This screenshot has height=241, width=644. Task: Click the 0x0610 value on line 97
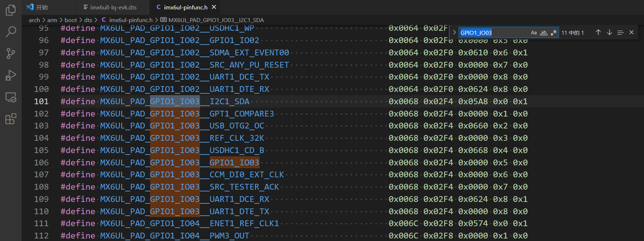pyautogui.click(x=473, y=52)
